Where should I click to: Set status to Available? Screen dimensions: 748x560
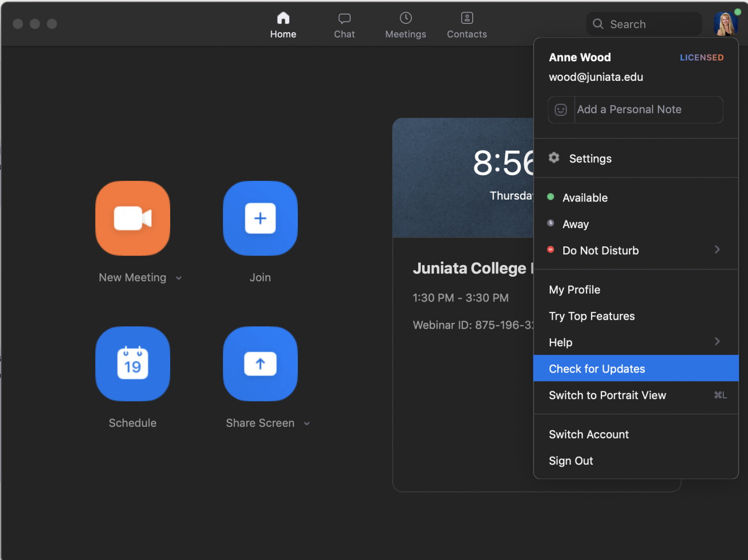(x=636, y=198)
